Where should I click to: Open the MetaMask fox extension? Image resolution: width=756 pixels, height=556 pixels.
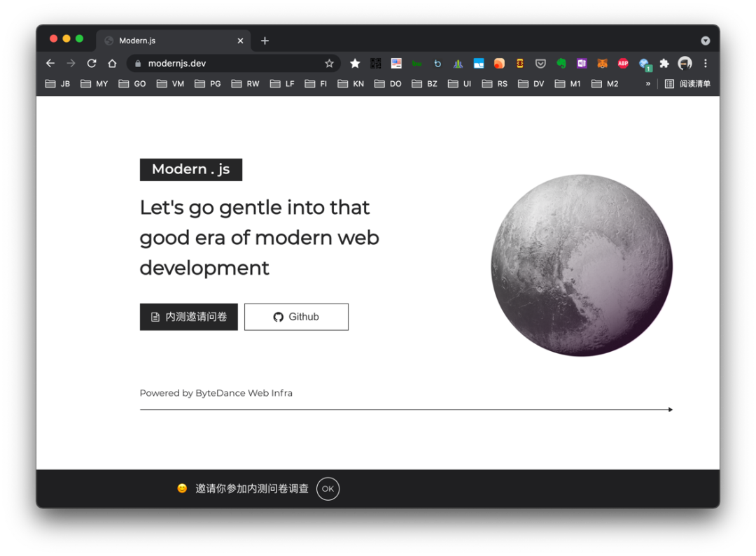(x=602, y=63)
